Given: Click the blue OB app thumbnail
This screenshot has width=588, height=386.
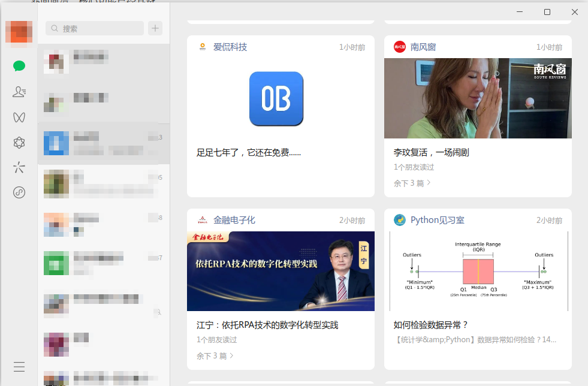Looking at the screenshot, I should coord(276,99).
